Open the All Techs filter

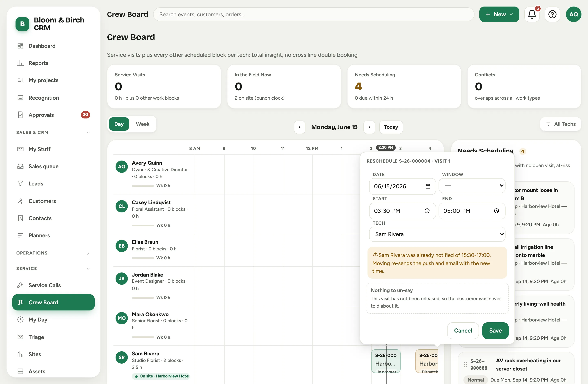click(x=560, y=124)
